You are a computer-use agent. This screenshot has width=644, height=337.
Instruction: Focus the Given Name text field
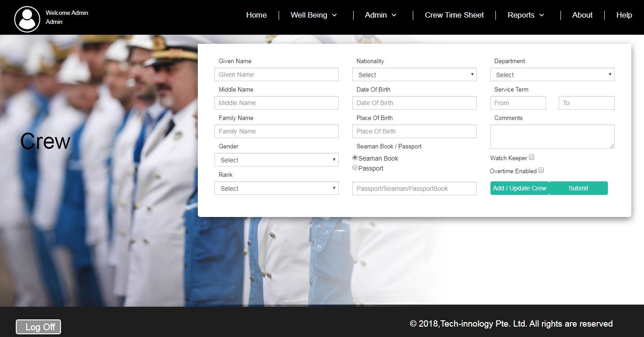276,74
